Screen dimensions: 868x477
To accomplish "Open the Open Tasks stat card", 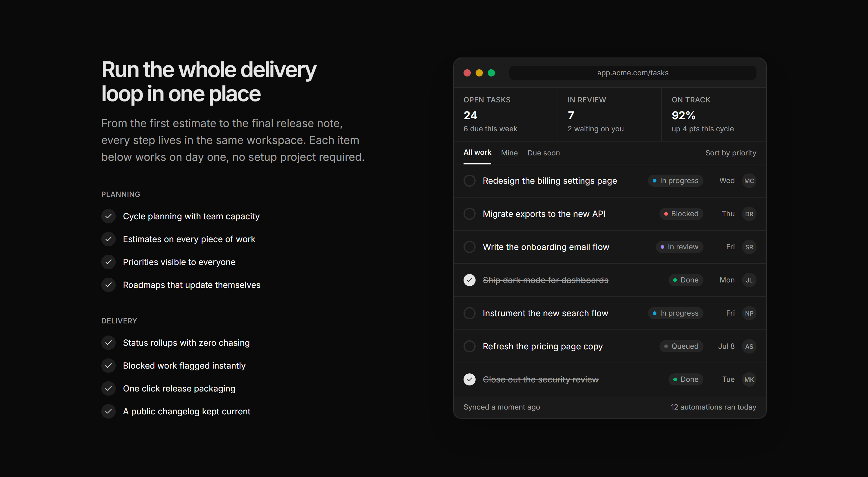I will (x=505, y=114).
